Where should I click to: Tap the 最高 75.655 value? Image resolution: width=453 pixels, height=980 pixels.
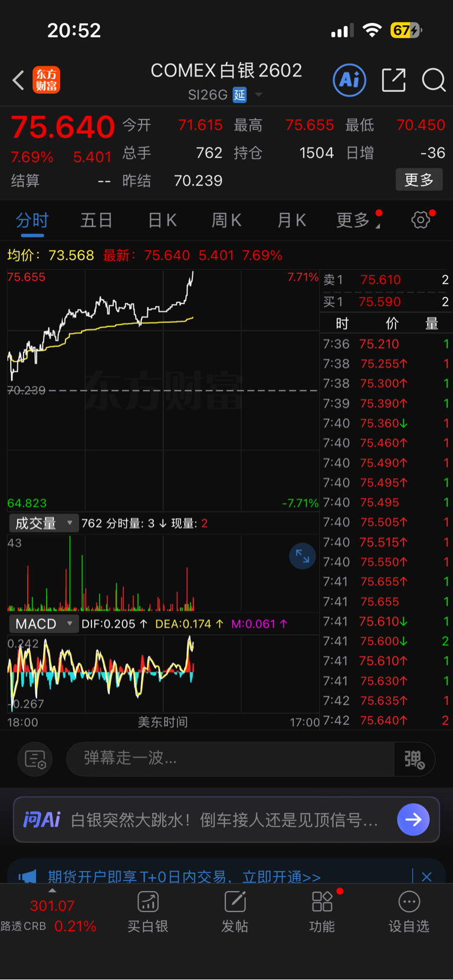pyautogui.click(x=310, y=125)
